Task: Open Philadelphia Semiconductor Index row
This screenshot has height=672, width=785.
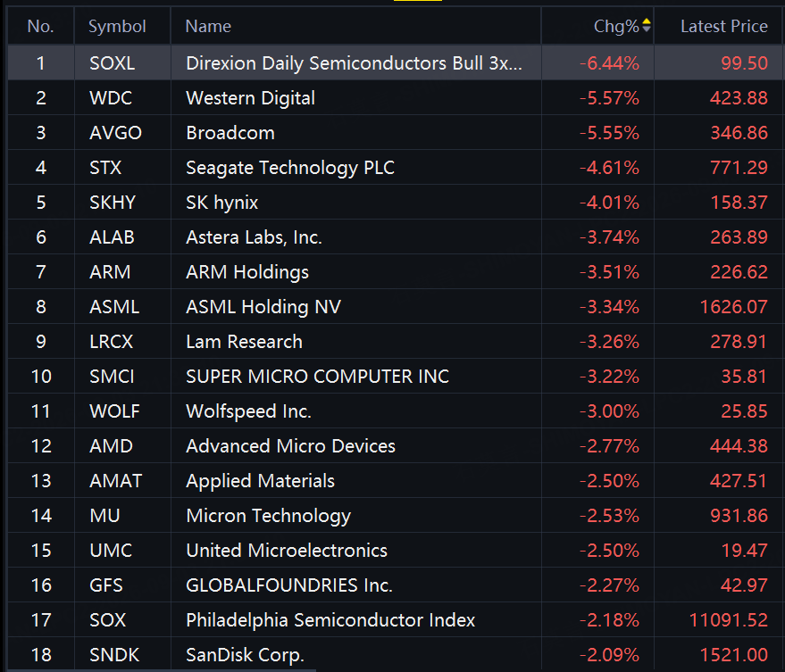Action: [396, 620]
